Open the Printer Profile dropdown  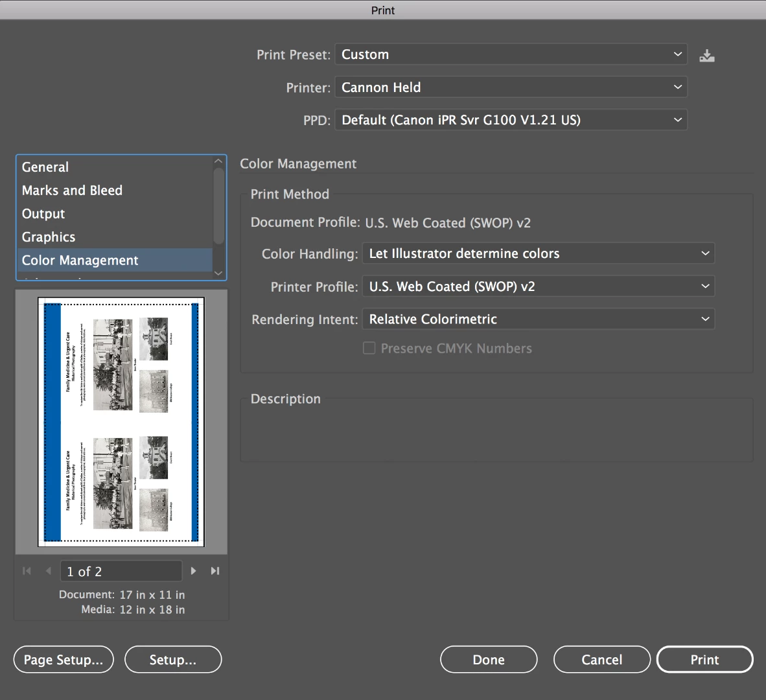pos(539,286)
